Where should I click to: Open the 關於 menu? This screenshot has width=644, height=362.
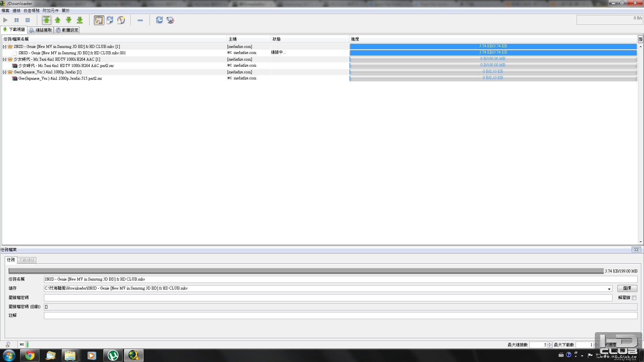pyautogui.click(x=66, y=11)
